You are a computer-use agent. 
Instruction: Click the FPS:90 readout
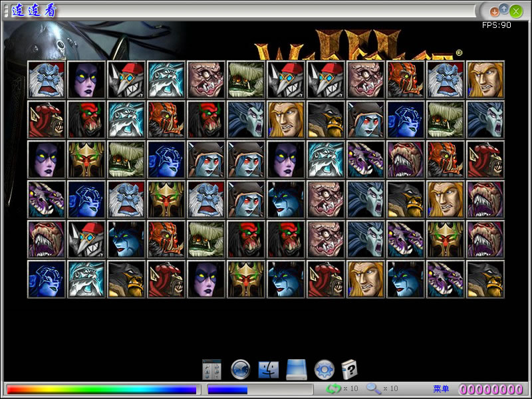[496, 25]
